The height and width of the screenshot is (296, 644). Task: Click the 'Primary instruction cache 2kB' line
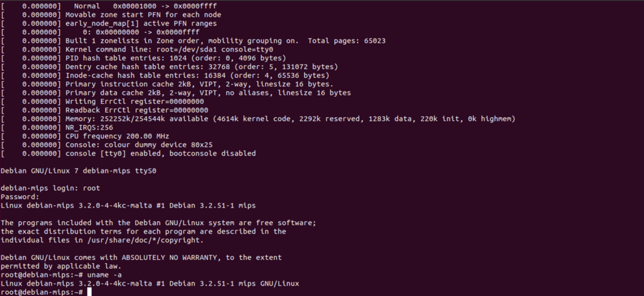(167, 84)
